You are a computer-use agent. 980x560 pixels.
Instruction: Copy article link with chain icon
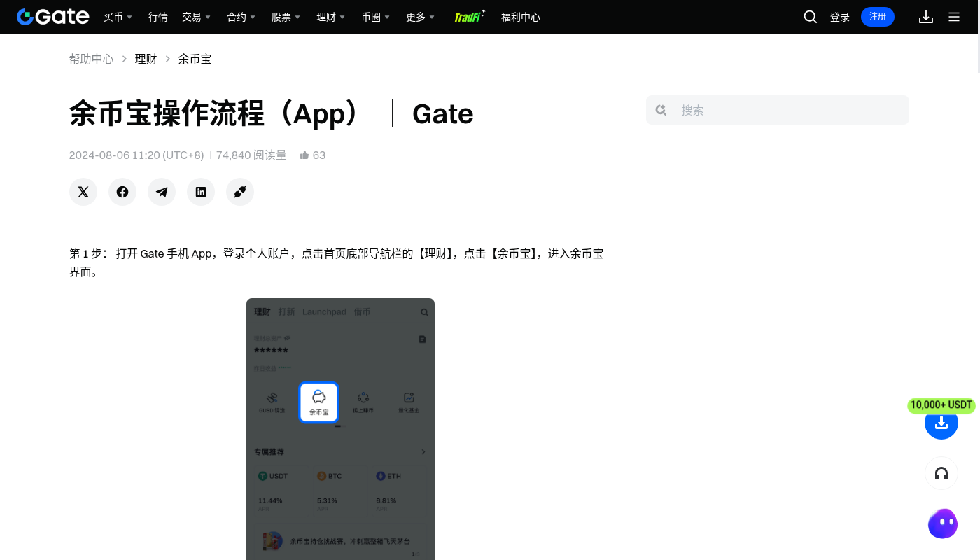pyautogui.click(x=240, y=192)
